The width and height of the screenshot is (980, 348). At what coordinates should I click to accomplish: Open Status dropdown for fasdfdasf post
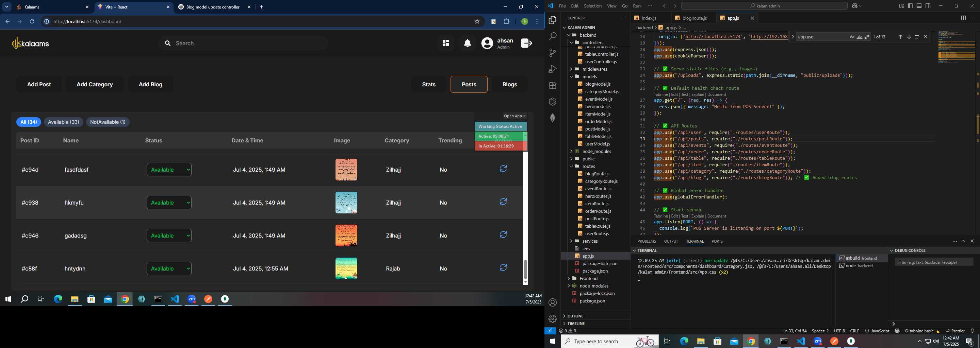[169, 170]
